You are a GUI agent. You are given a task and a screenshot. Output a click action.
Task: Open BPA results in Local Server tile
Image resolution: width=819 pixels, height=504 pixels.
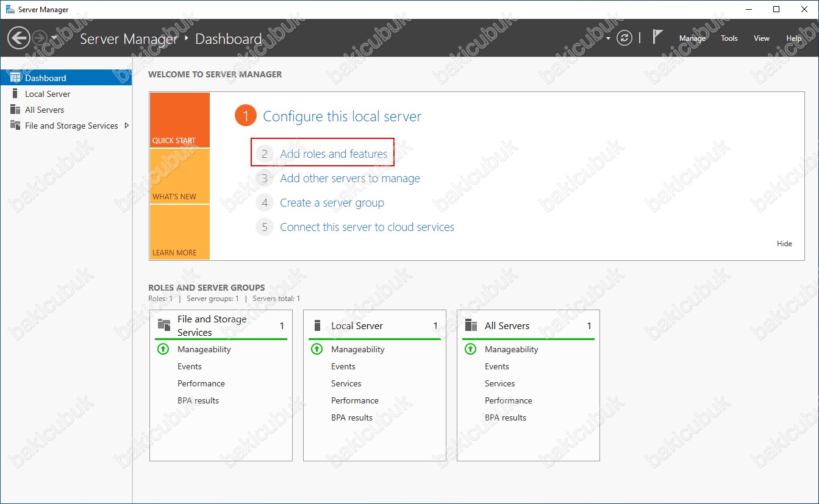point(352,417)
